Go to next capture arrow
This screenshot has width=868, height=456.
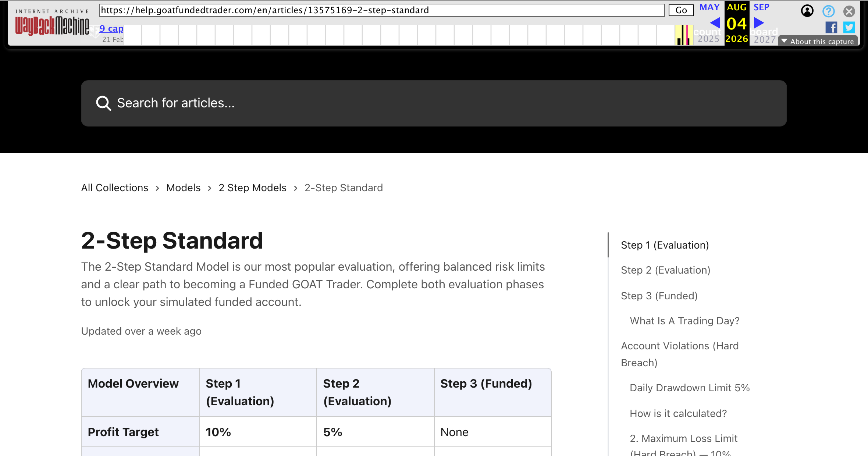(x=759, y=23)
